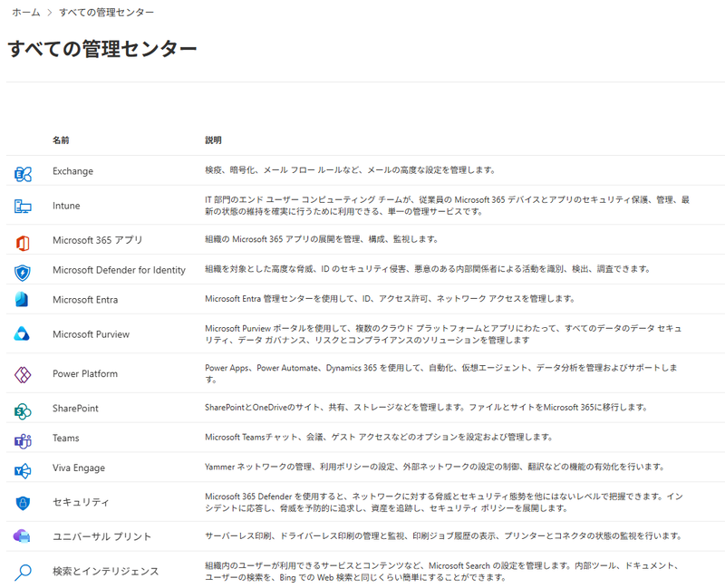Click the ユニバーサル プリント printer icon
This screenshot has height=588, width=725.
[x=22, y=536]
